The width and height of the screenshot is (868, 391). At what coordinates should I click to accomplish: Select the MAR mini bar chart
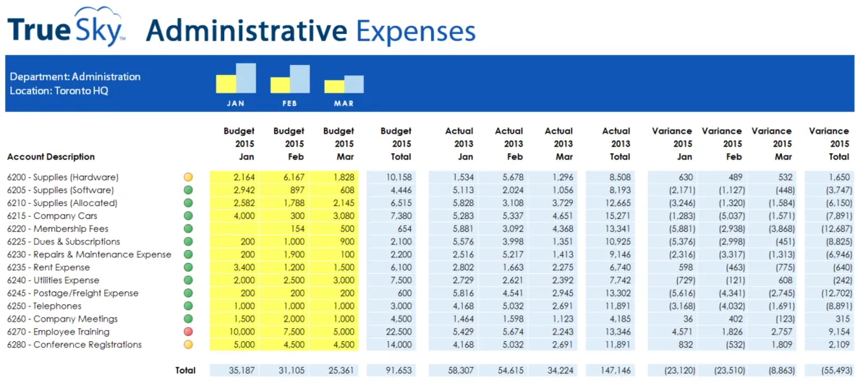[344, 84]
